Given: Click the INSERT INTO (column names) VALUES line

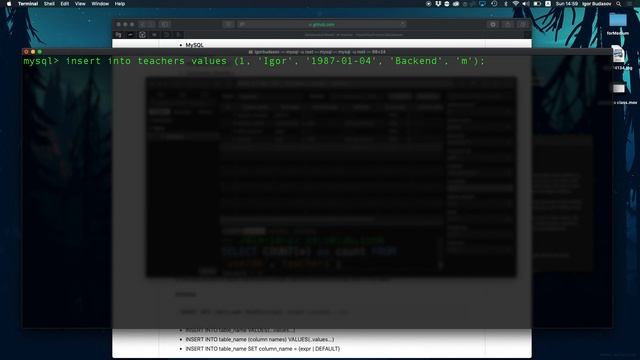Looking at the screenshot, I should [260, 339].
